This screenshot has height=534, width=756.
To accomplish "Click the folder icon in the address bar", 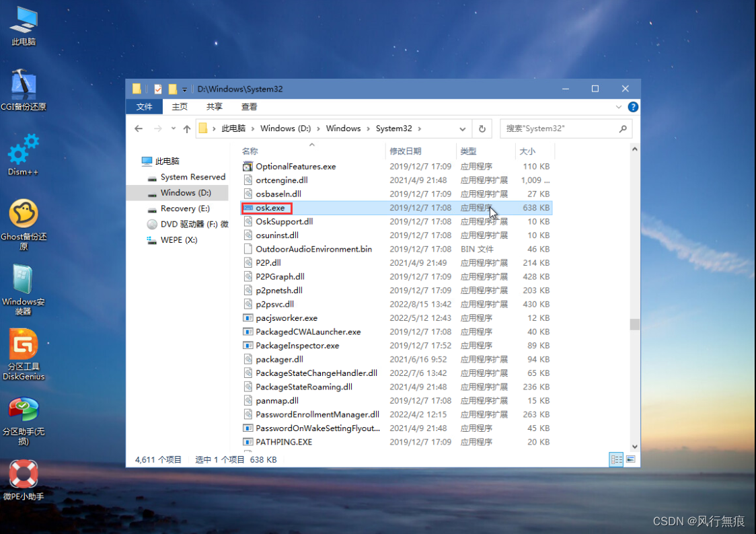I will [x=203, y=128].
